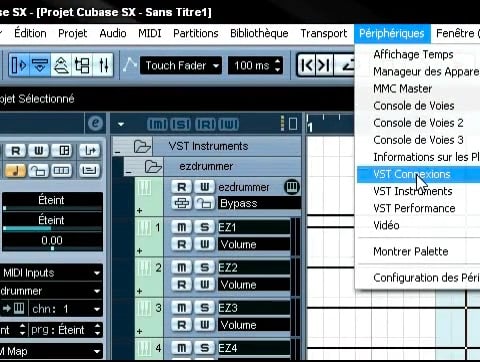Screen dimensions: 480x362
Task: Toggle the Inspector panel button in toolbar
Action: [19, 65]
